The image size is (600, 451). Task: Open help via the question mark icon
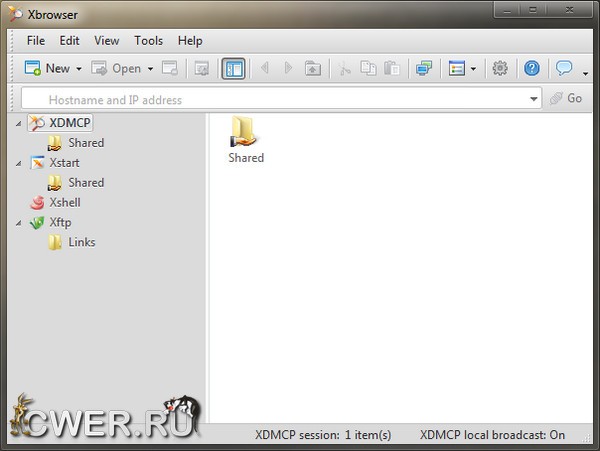tap(532, 68)
